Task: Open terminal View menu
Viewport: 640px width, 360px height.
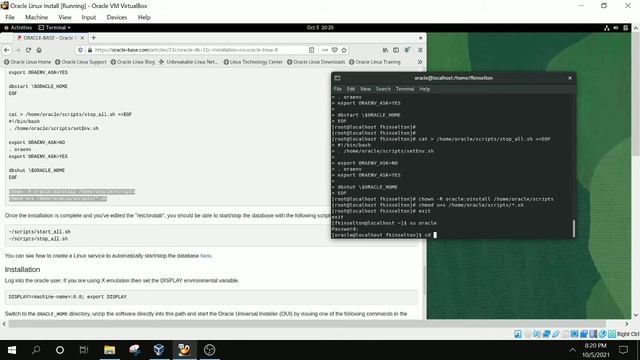Action: pos(365,89)
